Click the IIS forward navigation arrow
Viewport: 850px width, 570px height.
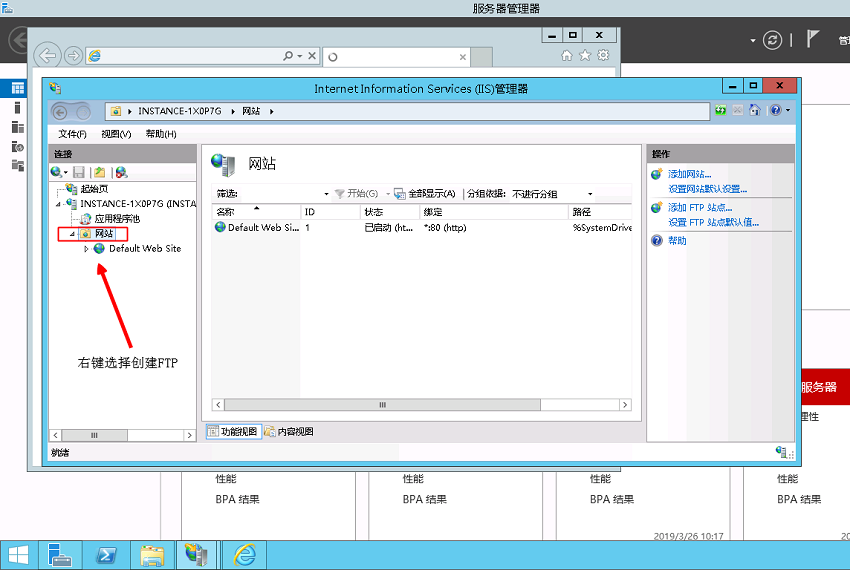click(83, 112)
